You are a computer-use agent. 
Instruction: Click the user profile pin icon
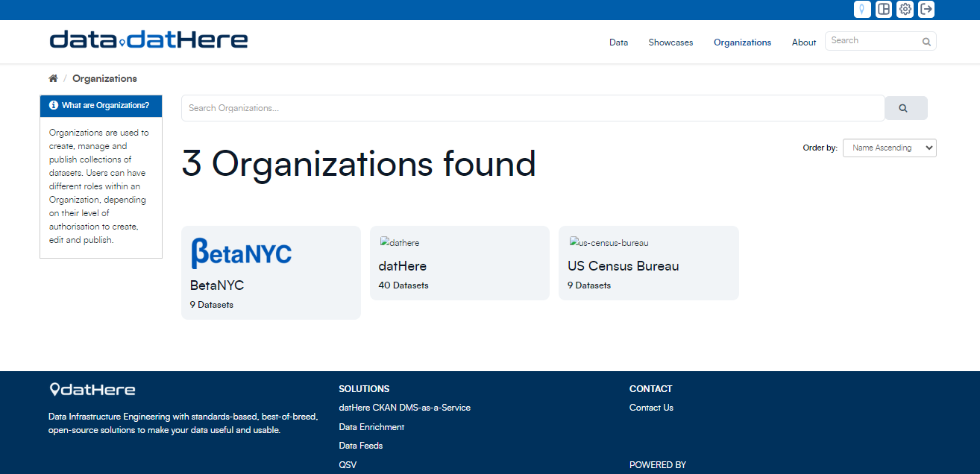(x=862, y=10)
